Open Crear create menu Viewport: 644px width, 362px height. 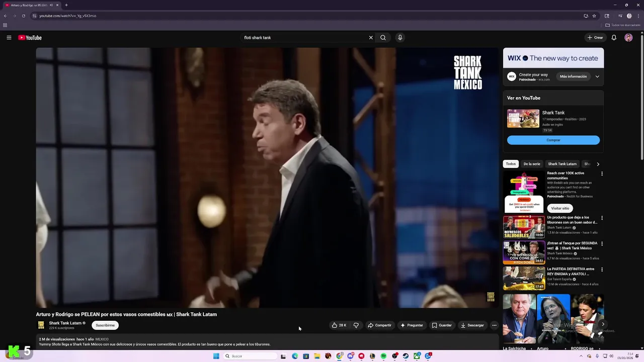click(595, 38)
